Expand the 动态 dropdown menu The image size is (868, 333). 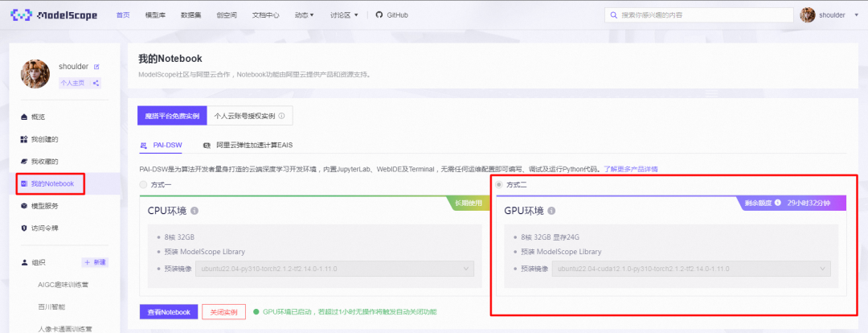[305, 15]
